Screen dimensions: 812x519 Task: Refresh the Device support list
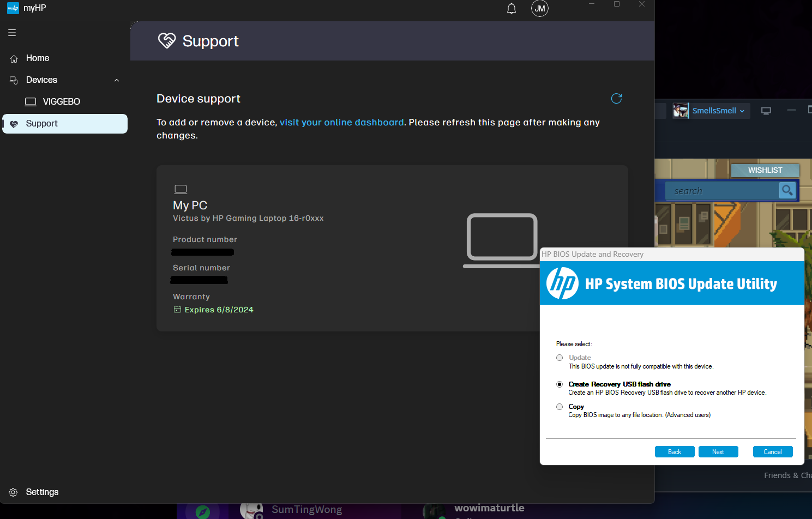pos(616,98)
